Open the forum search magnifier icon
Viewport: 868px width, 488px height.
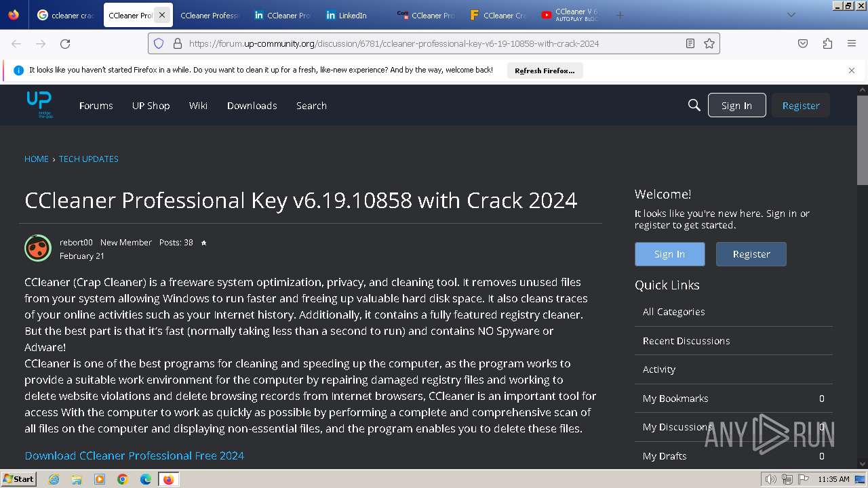coord(694,105)
